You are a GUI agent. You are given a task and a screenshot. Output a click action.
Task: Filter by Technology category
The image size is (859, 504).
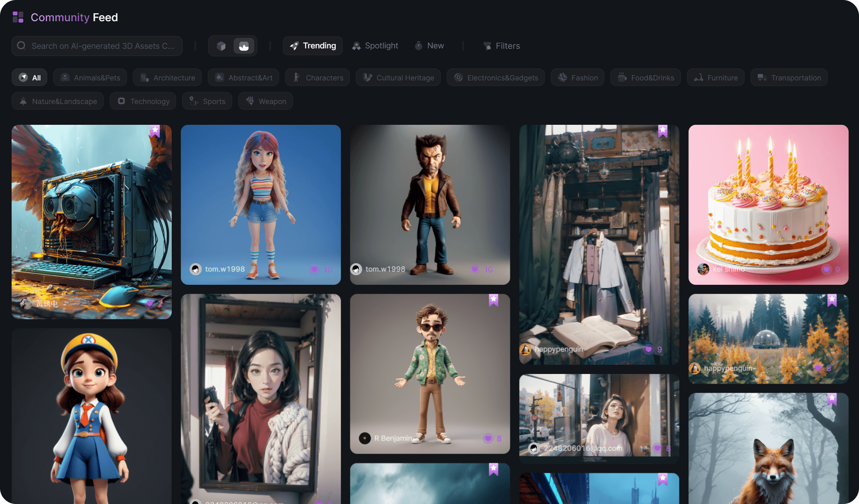click(143, 101)
